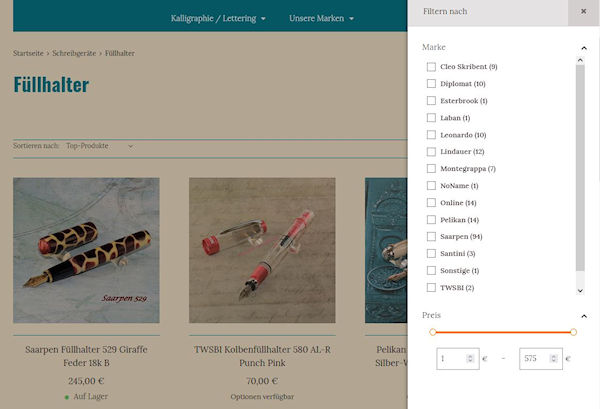Viewport: 600px width, 409px height.
Task: Check the Online brand filter
Action: (x=431, y=202)
